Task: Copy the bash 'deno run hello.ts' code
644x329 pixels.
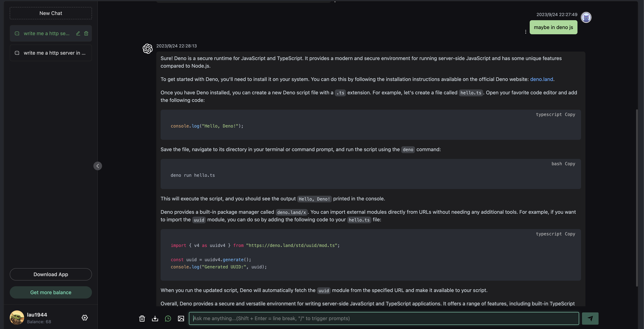Action: click(x=570, y=164)
